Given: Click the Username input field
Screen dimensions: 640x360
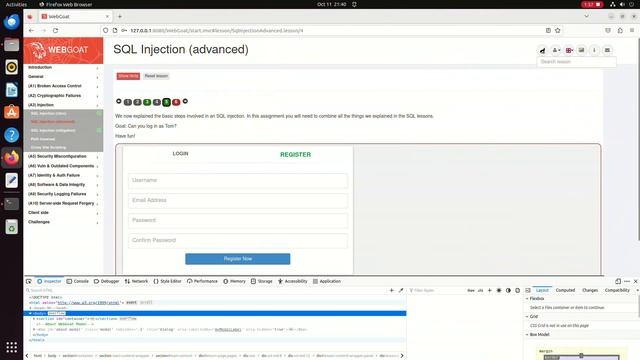Looking at the screenshot, I should point(238,180).
